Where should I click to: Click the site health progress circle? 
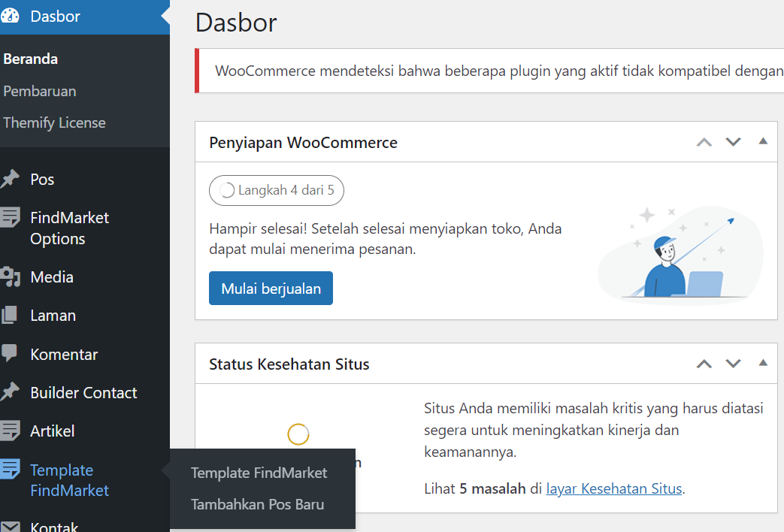[298, 434]
